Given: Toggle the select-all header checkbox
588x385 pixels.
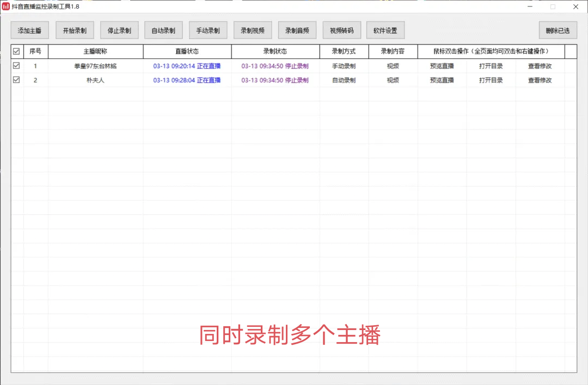Looking at the screenshot, I should pos(16,51).
